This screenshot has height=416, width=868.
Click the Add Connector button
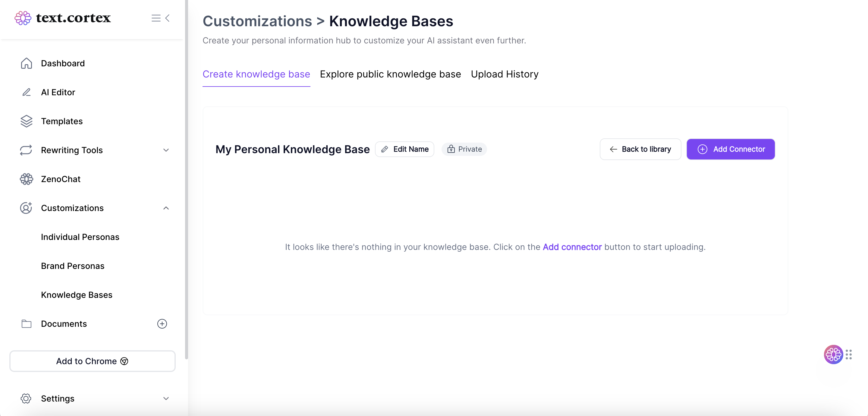pos(731,149)
